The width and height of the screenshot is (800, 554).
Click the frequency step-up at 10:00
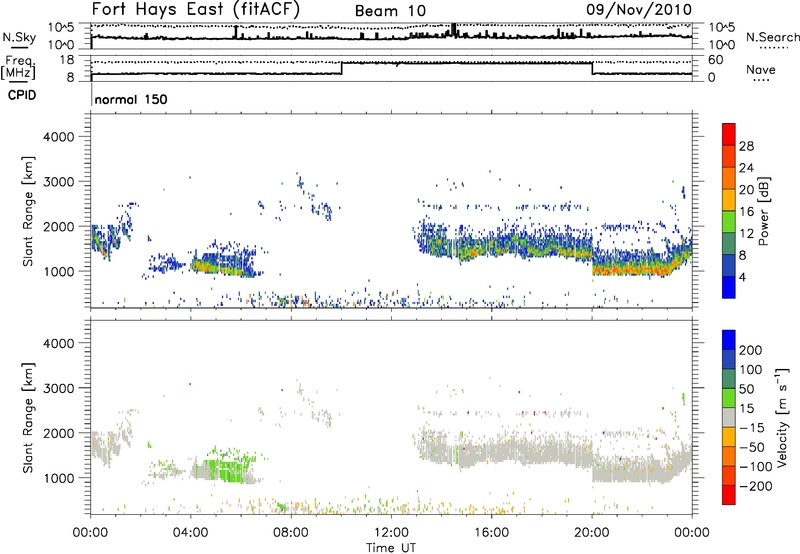[x=341, y=68]
